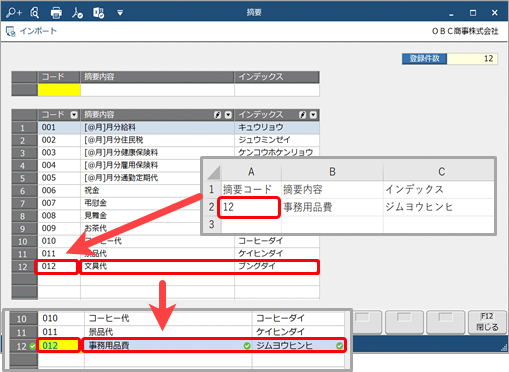Select the ケイヒンダイ cell in the main grid

coord(277,254)
